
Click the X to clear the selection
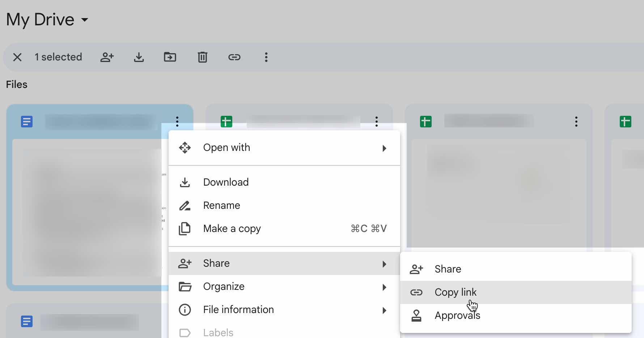17,57
